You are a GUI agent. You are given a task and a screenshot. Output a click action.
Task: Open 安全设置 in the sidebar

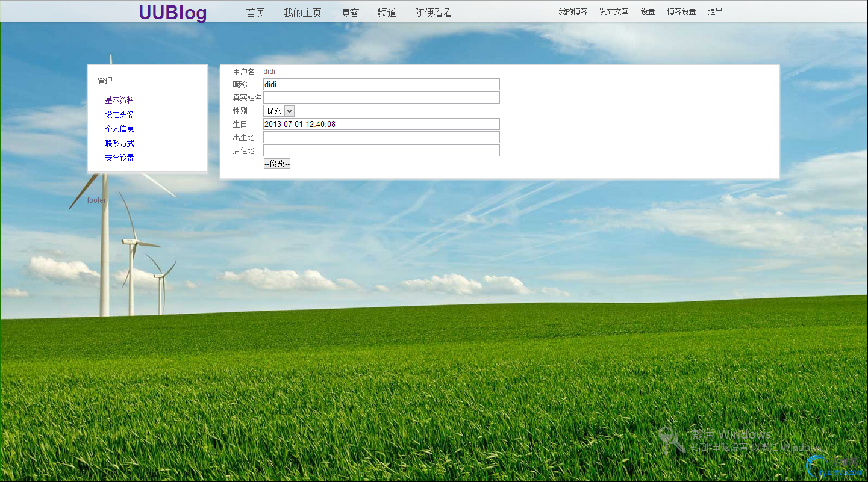[119, 158]
